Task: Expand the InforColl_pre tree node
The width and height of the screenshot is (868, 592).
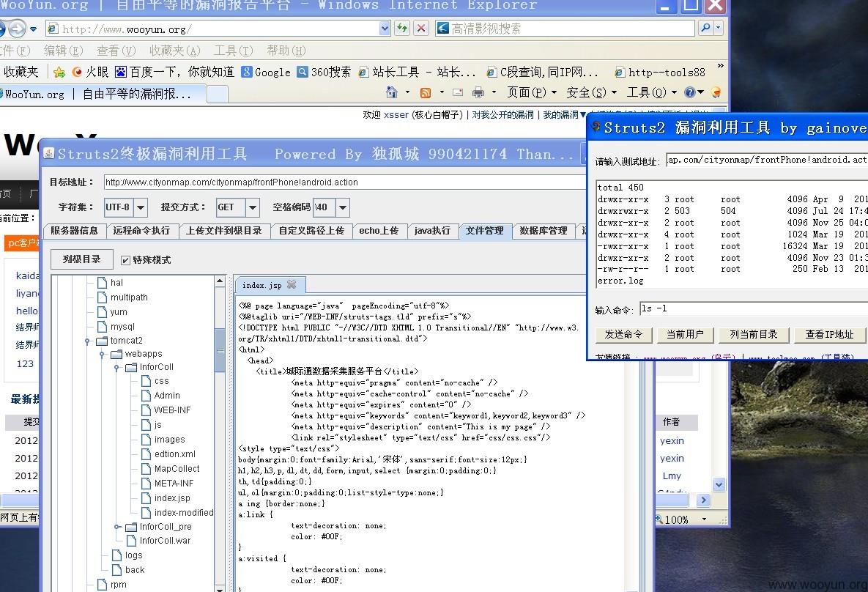Action: [x=116, y=527]
